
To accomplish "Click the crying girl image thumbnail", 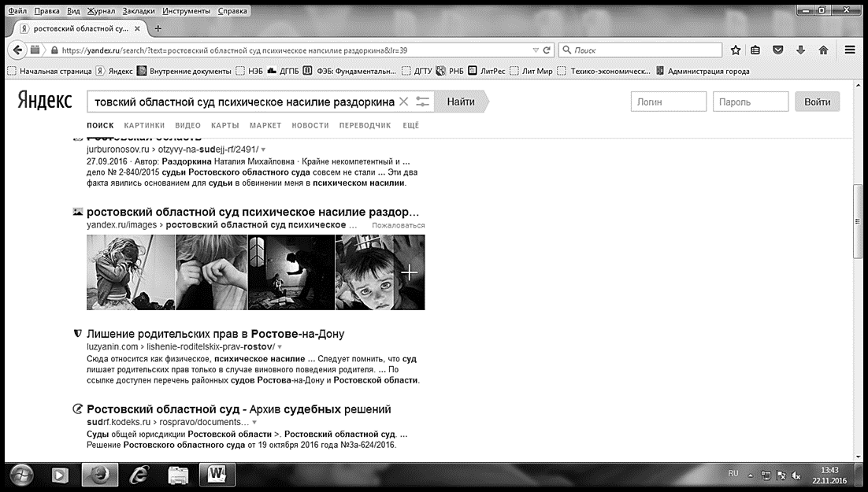I will click(x=131, y=272).
